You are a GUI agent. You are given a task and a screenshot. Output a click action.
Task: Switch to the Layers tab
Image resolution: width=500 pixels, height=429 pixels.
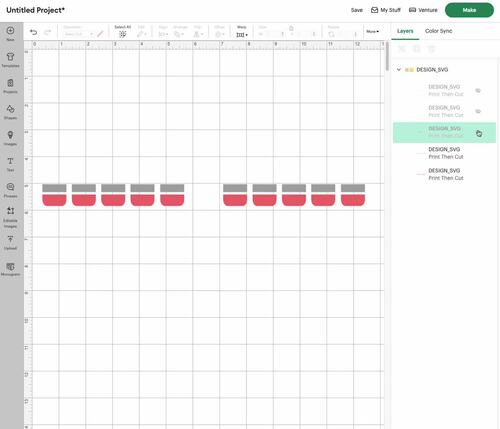click(405, 31)
